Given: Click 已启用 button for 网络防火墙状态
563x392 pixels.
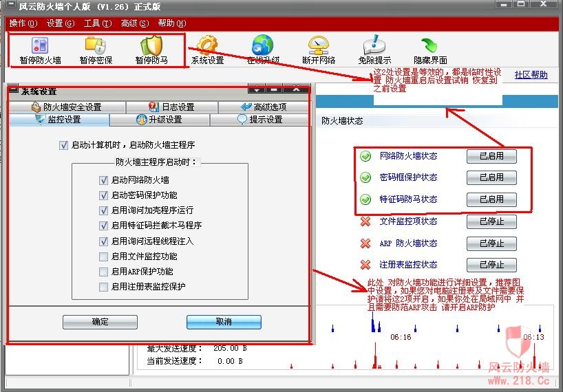Looking at the screenshot, I should (x=491, y=156).
